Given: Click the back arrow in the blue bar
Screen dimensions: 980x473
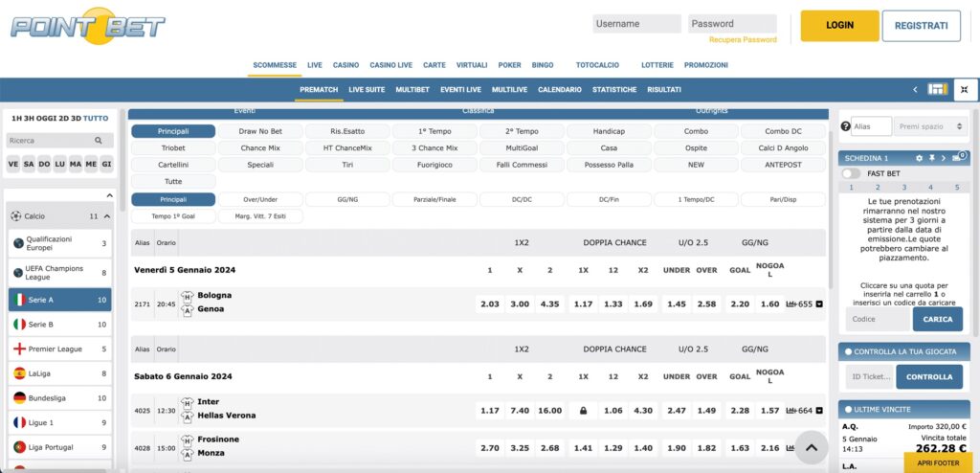Looking at the screenshot, I should click(x=915, y=89).
